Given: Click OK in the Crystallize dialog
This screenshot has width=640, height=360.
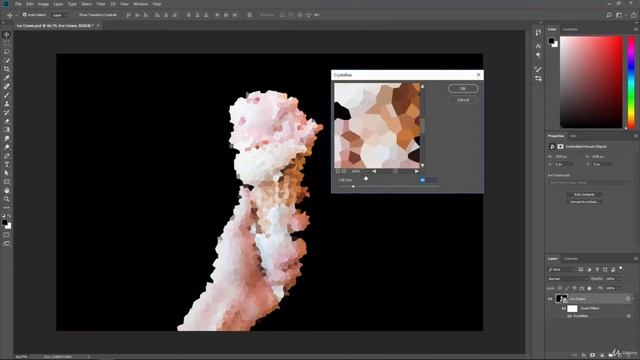Looking at the screenshot, I should click(x=463, y=89).
